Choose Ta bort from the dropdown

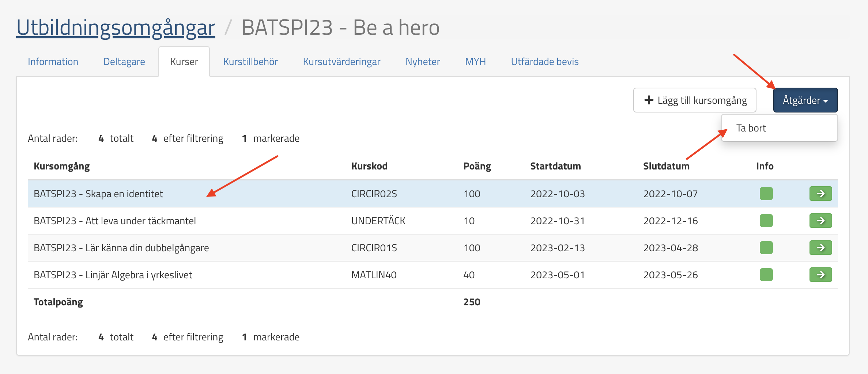coord(751,128)
